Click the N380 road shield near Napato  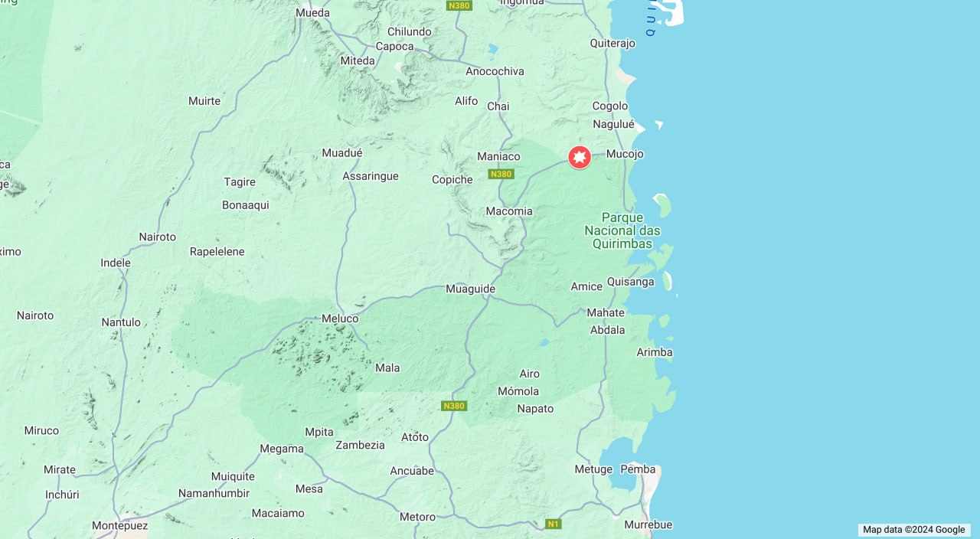454,406
